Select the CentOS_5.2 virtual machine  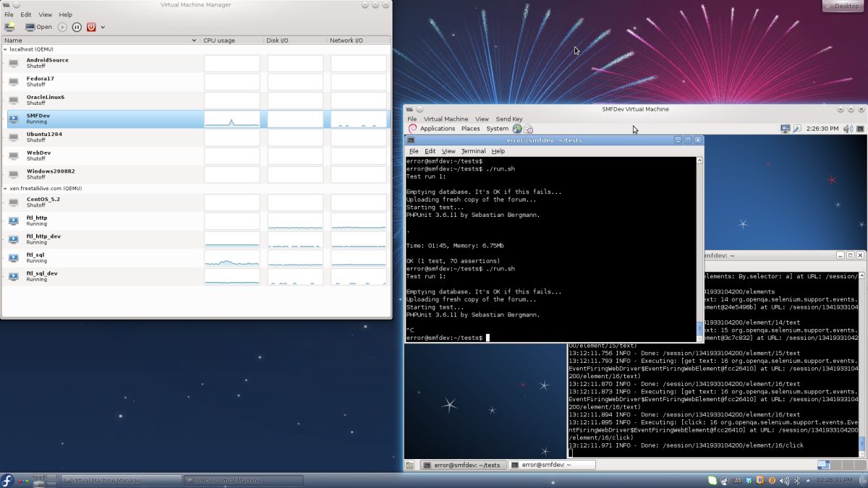pyautogui.click(x=195, y=202)
